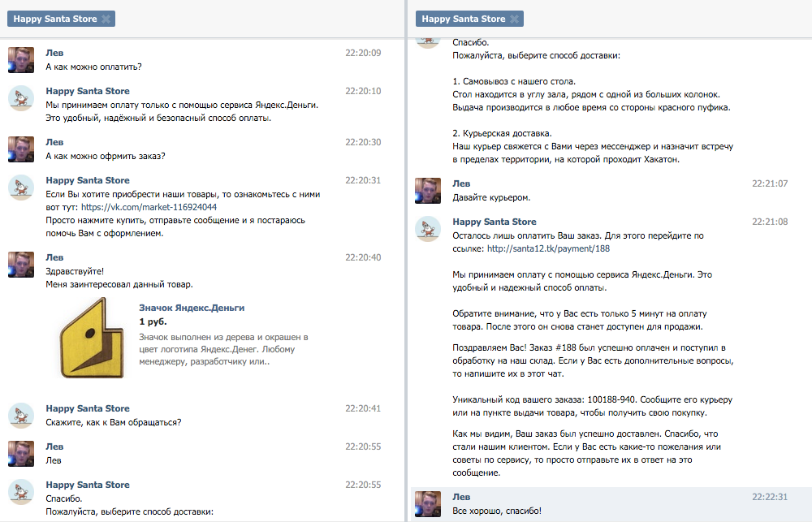Open sender name Лев at 22:20:09

pos(54,53)
